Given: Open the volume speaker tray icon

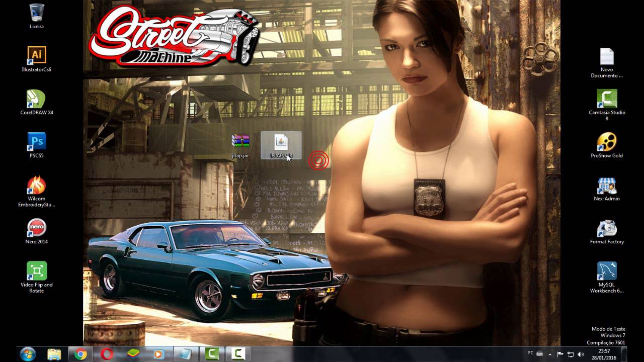Looking at the screenshot, I should click(581, 354).
